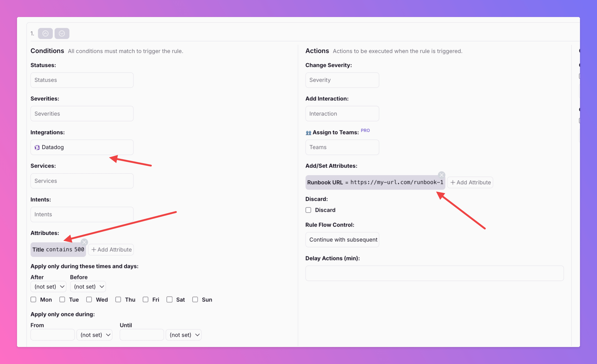Open the Before time dropdown

pyautogui.click(x=88, y=287)
